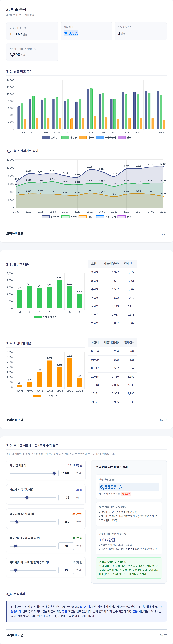Click the 3_4. 시간대별 매출 heading
Viewport: 173px width, 644px height.
coord(19,343)
